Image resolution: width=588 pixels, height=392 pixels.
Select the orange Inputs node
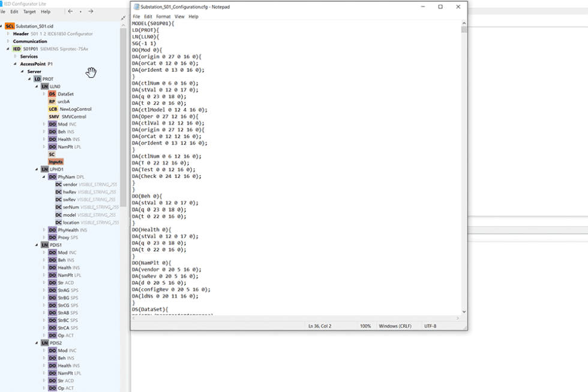(x=55, y=162)
